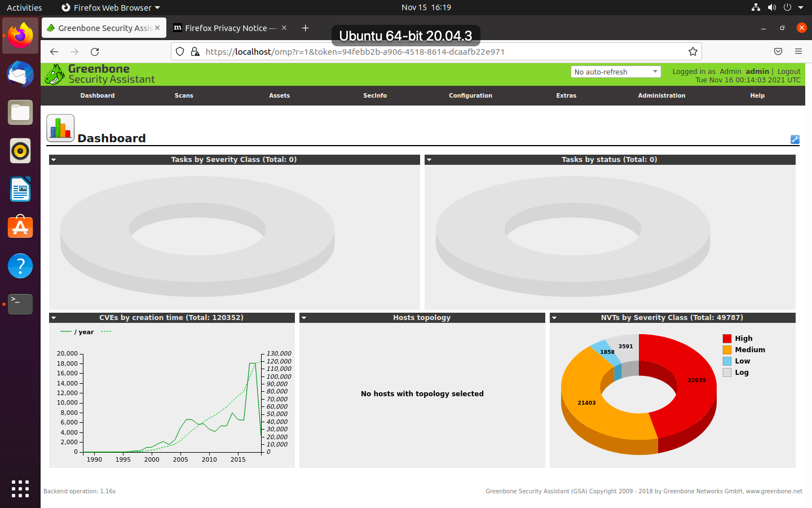
Task: Click the tracking protection shield icon
Action: tap(180, 51)
